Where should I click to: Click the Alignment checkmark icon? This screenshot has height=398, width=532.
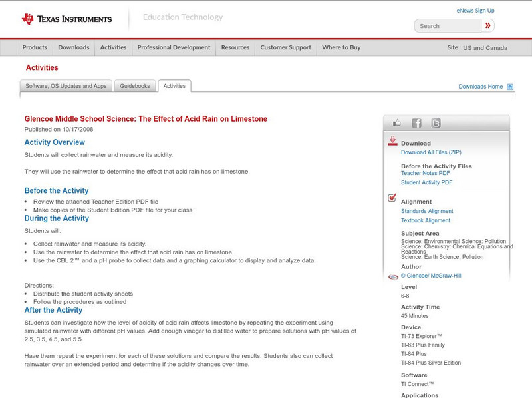coord(392,197)
